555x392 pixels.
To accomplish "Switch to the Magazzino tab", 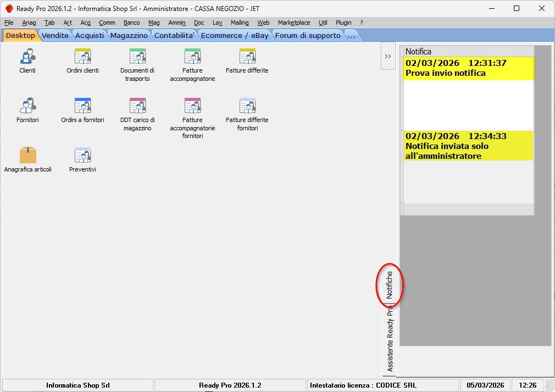I will 129,35.
